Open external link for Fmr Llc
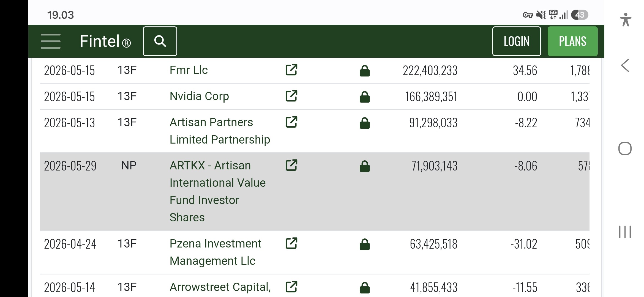 (x=291, y=70)
